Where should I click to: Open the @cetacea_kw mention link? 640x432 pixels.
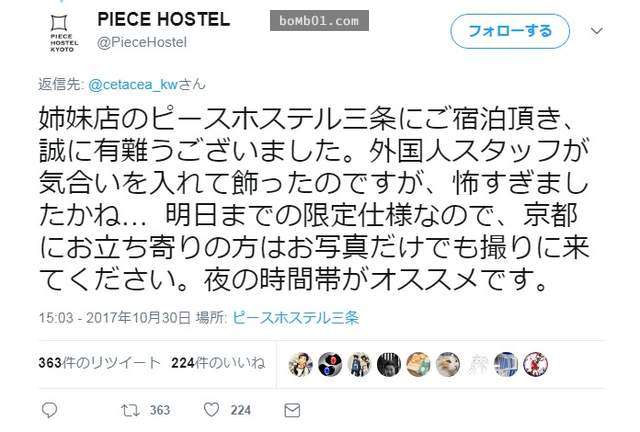133,85
